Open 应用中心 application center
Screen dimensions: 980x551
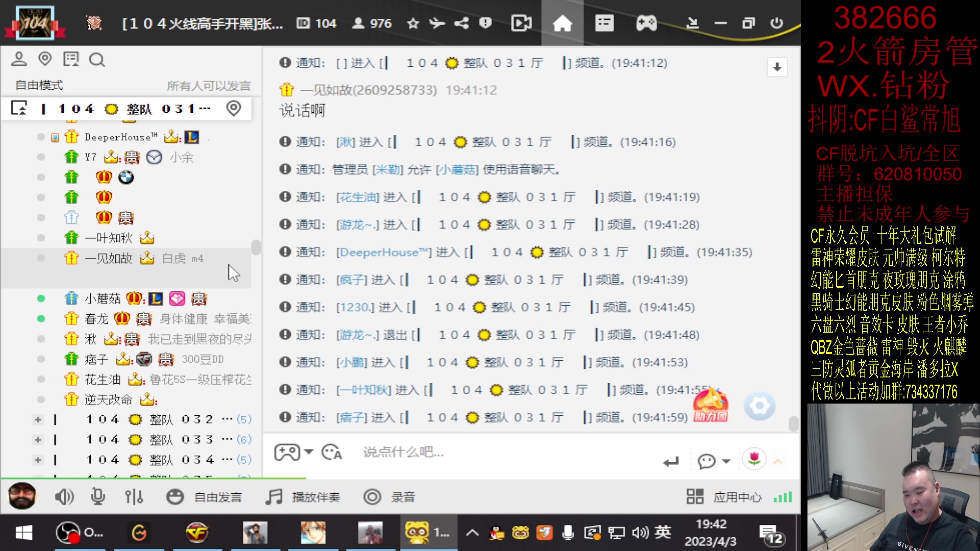tap(724, 497)
